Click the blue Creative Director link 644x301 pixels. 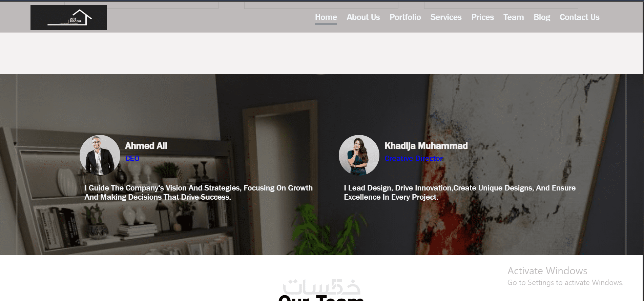point(414,158)
